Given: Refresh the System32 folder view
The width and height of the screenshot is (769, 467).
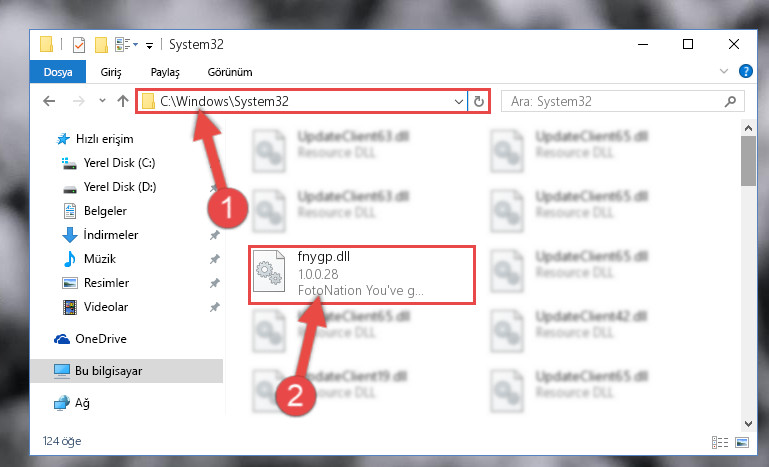Looking at the screenshot, I should click(x=479, y=102).
